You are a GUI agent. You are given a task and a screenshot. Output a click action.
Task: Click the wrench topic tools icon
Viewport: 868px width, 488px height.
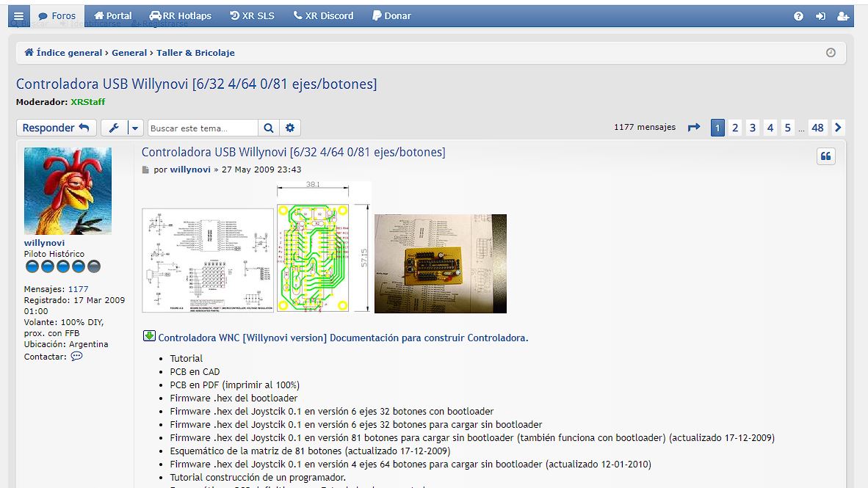(114, 128)
